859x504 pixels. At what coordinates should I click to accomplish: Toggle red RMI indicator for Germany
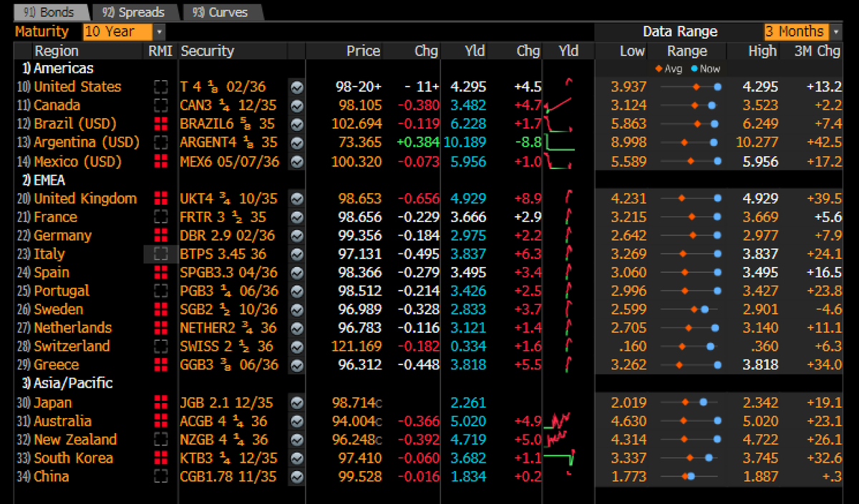pos(160,236)
